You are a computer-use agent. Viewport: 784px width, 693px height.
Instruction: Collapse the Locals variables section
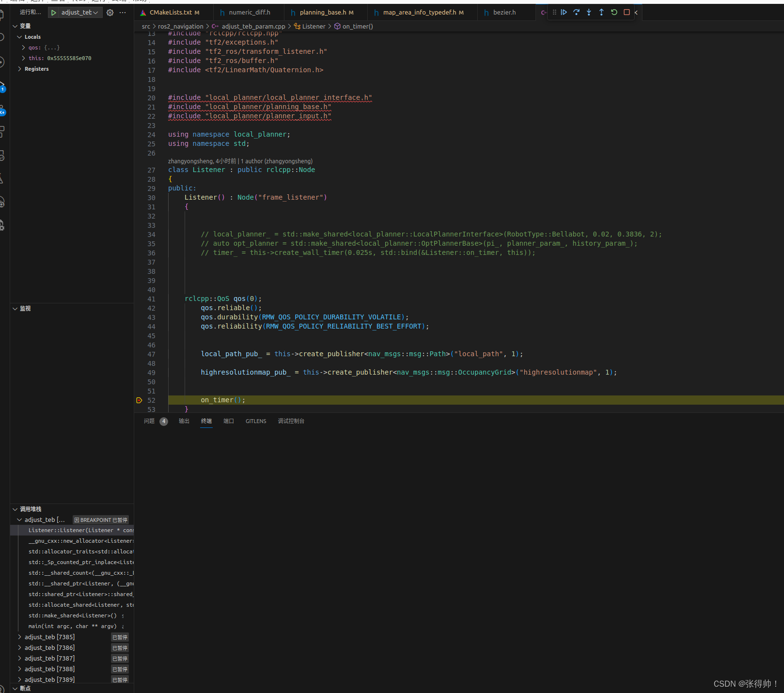[x=19, y=37]
